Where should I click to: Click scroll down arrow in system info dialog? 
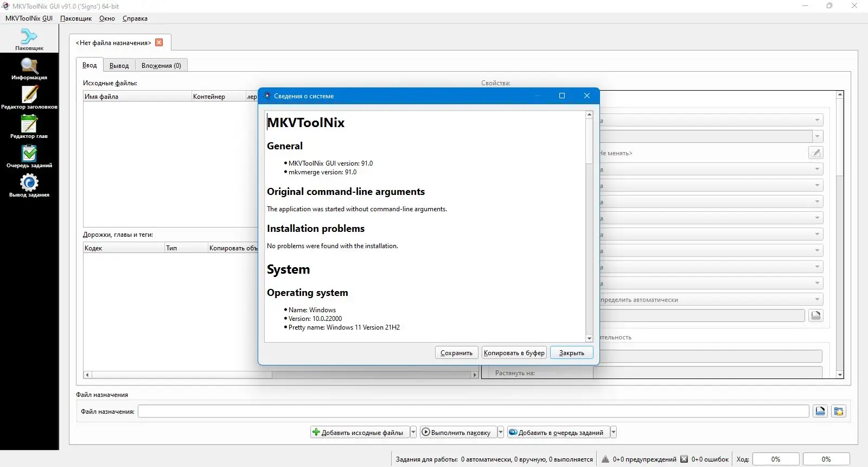click(x=589, y=338)
